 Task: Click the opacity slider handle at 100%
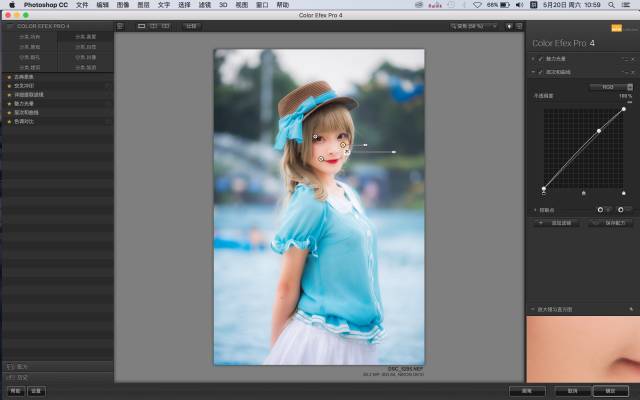coord(630,102)
